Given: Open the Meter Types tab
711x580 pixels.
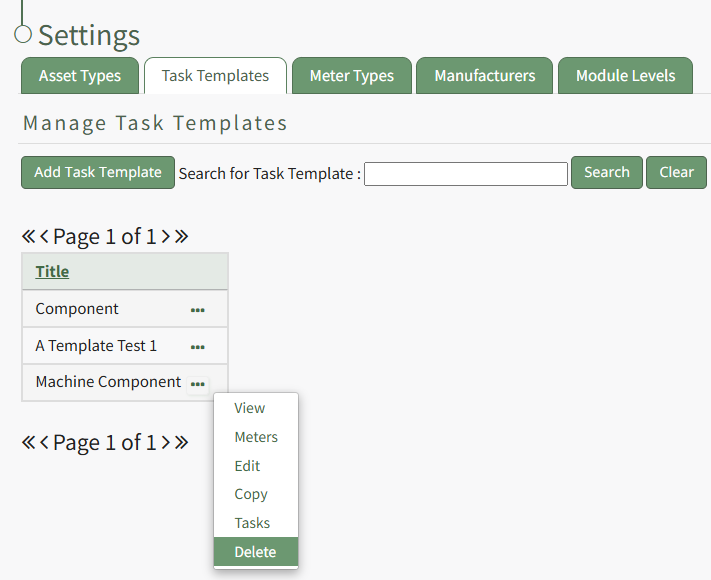Looking at the screenshot, I should click(352, 76).
